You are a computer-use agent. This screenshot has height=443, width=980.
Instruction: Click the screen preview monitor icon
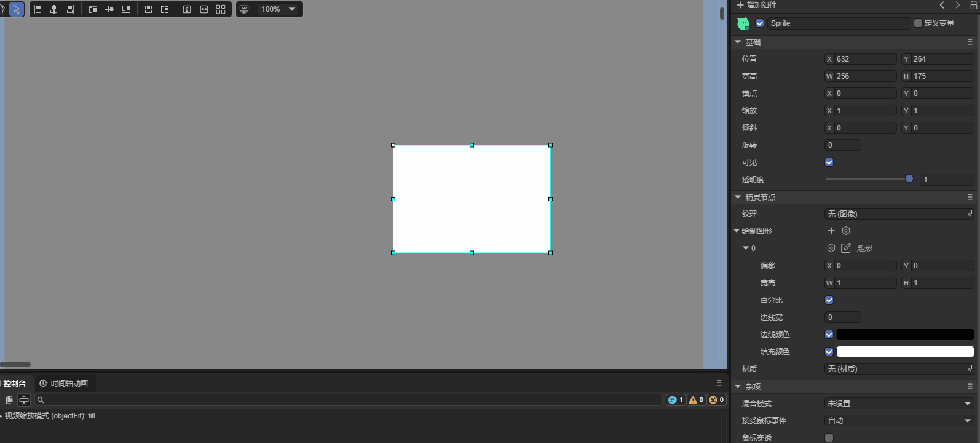(244, 9)
